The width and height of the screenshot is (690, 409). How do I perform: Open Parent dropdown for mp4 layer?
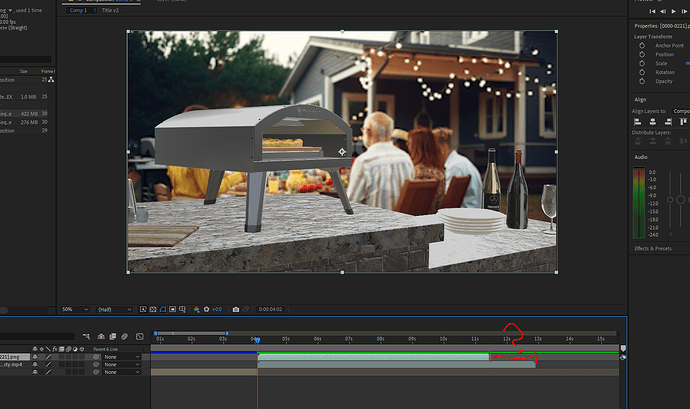[122, 365]
